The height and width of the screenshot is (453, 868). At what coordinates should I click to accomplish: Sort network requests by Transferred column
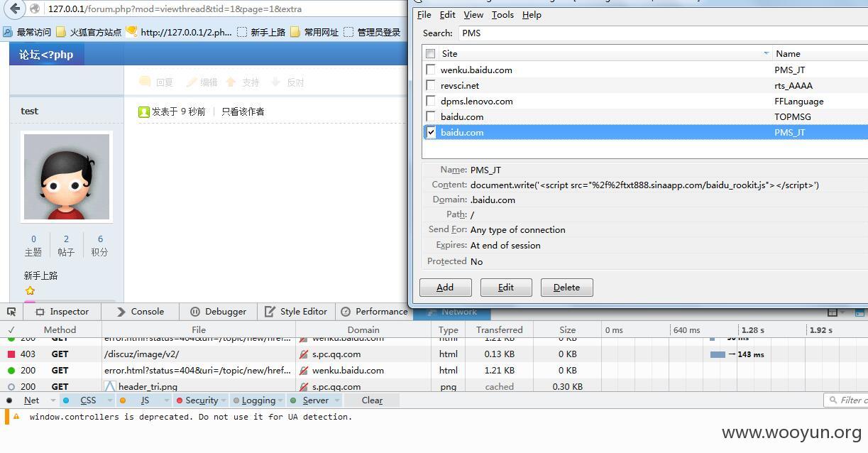pyautogui.click(x=499, y=330)
